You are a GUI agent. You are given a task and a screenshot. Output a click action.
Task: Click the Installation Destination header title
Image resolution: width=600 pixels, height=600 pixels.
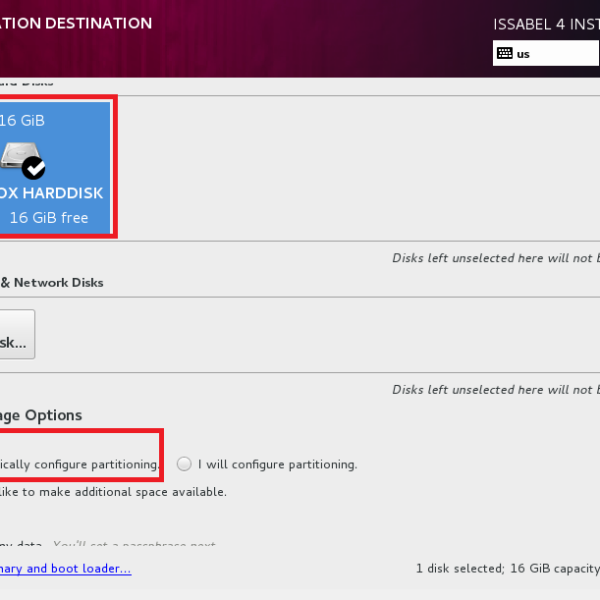(x=76, y=23)
